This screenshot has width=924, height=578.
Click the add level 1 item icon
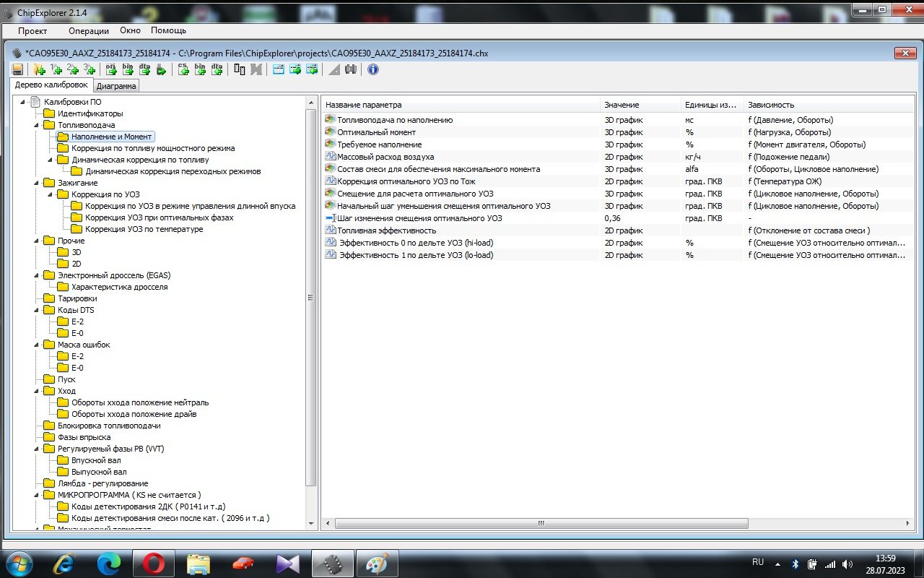56,69
